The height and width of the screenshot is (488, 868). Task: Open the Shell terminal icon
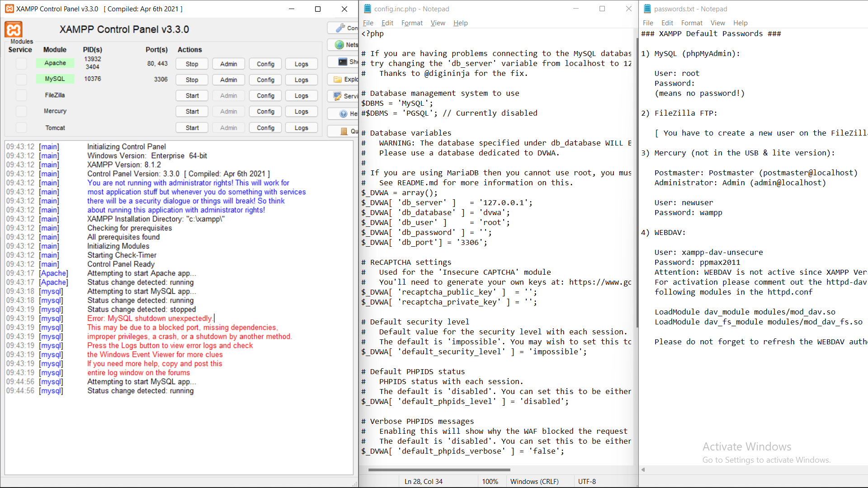click(x=343, y=62)
